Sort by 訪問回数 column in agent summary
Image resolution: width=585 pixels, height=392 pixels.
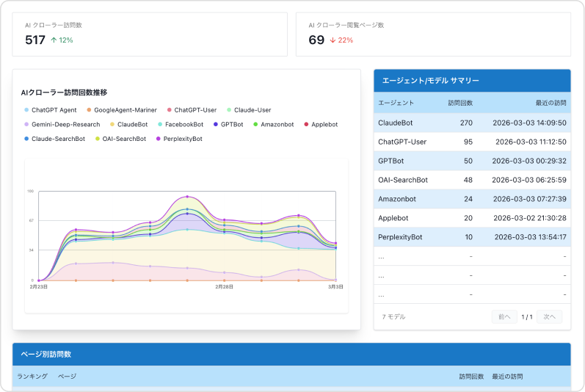tap(460, 103)
